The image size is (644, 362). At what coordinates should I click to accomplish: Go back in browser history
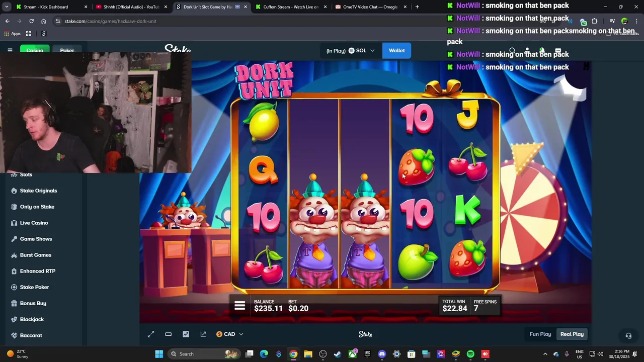coord(7,21)
